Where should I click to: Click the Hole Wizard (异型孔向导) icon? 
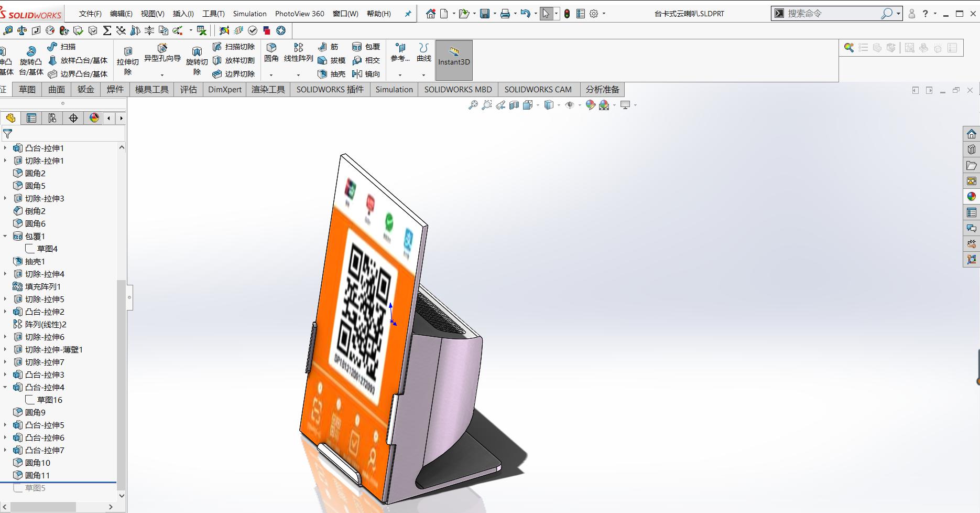coord(162,52)
